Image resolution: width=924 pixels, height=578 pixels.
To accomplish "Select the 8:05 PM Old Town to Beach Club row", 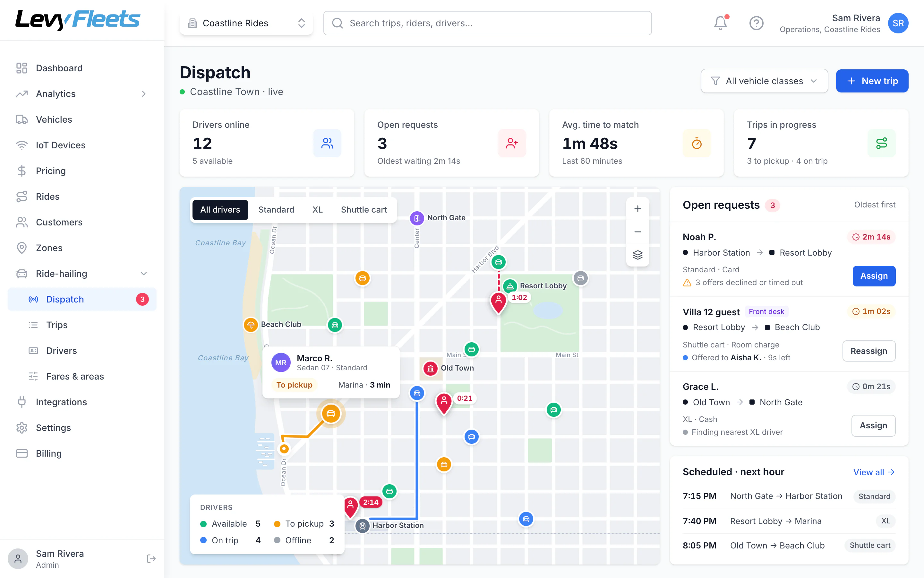I will click(x=789, y=546).
